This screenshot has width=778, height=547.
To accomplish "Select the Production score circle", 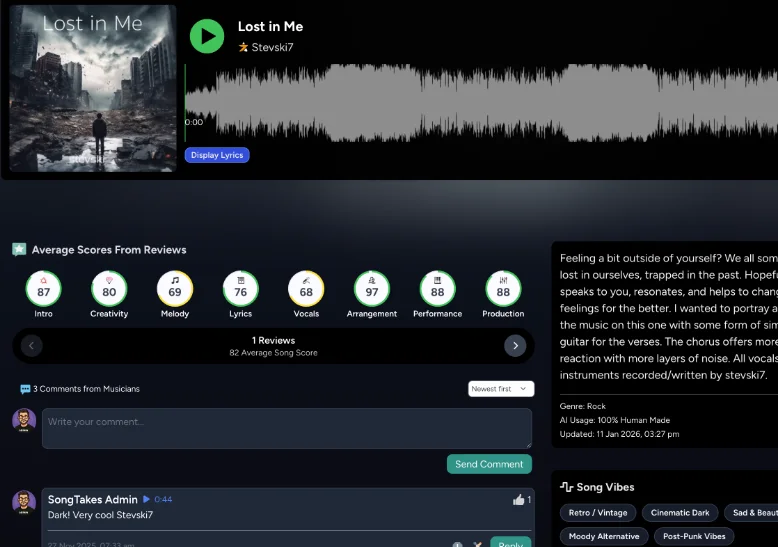I will pyautogui.click(x=503, y=290).
